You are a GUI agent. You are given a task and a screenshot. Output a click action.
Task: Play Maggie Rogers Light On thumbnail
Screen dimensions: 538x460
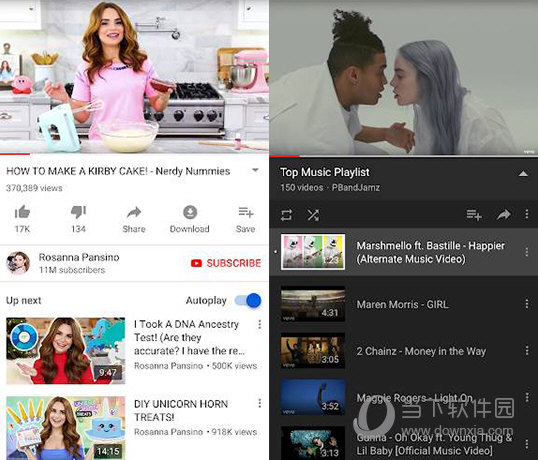(313, 397)
